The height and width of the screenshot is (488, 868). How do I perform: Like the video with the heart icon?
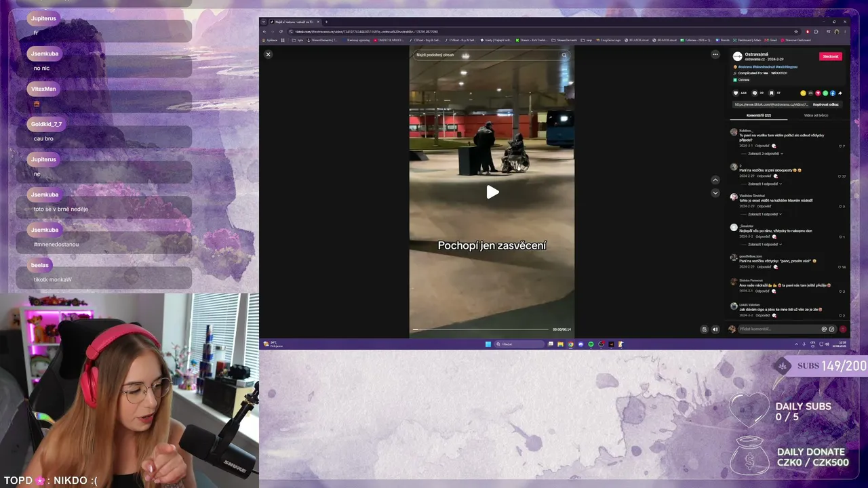(x=736, y=93)
